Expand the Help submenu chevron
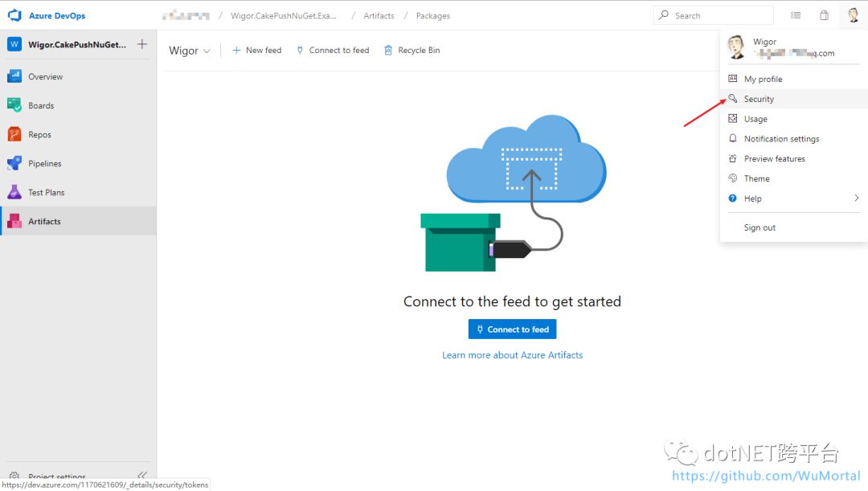Screen dimensions: 868x491 coord(857,198)
